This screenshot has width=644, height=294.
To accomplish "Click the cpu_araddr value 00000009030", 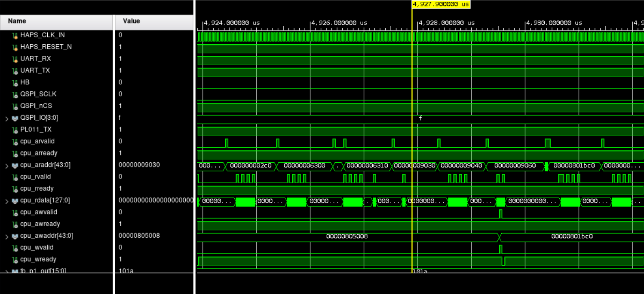I will (x=139, y=165).
